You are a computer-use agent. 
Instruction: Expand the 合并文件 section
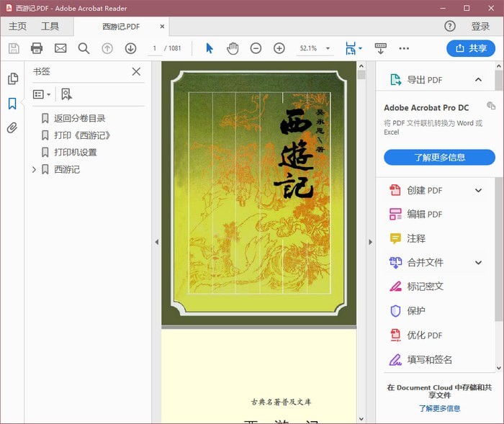tap(478, 263)
